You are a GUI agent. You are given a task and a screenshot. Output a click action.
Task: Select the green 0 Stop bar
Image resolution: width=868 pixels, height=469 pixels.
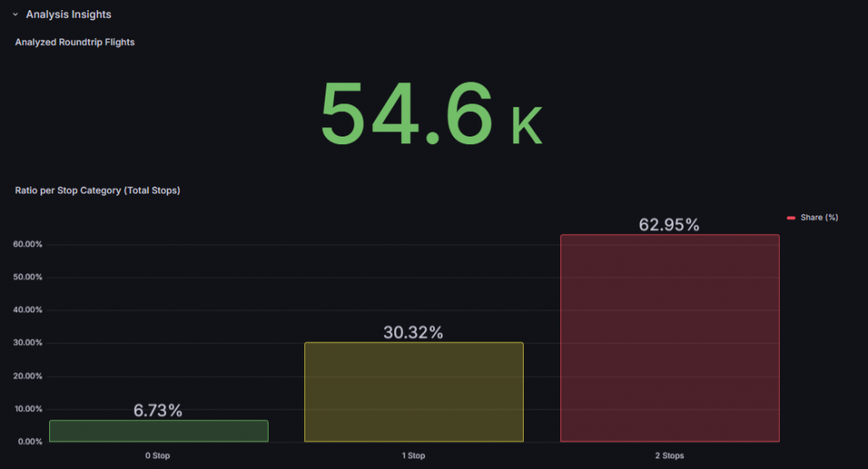point(159,431)
